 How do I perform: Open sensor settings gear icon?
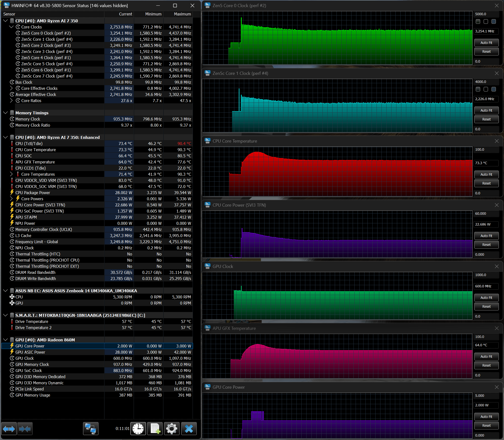click(172, 429)
